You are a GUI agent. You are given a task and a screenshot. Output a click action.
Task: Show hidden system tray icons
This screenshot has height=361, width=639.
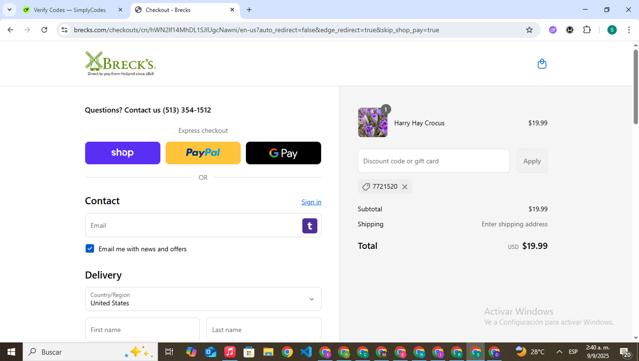click(x=559, y=352)
